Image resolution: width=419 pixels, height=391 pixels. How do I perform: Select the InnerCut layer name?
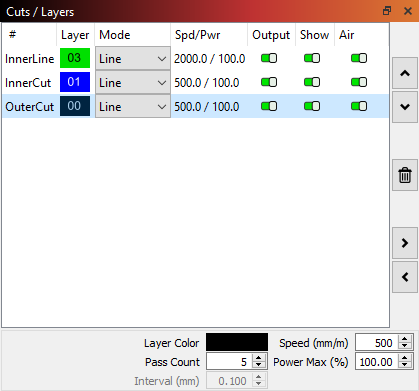pos(28,83)
